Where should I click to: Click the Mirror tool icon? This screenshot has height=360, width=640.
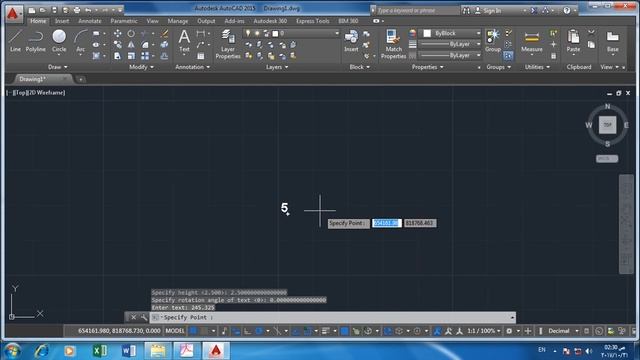click(131, 45)
